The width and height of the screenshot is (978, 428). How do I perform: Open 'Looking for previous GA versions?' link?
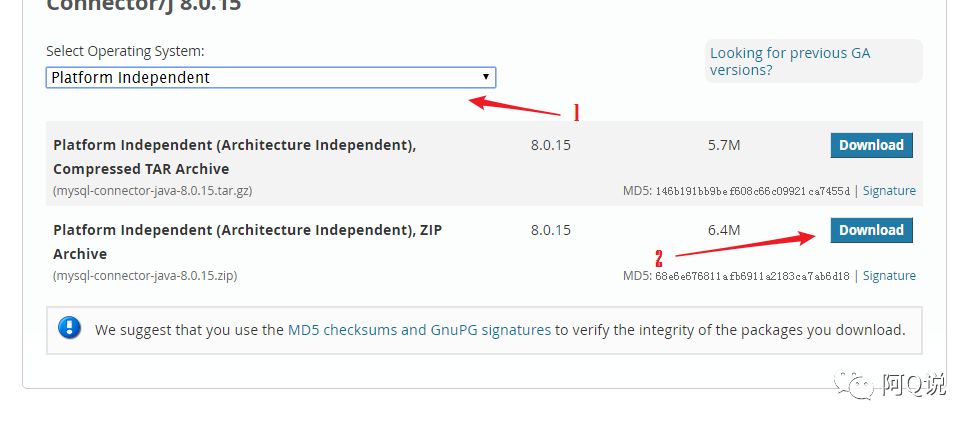click(x=790, y=61)
